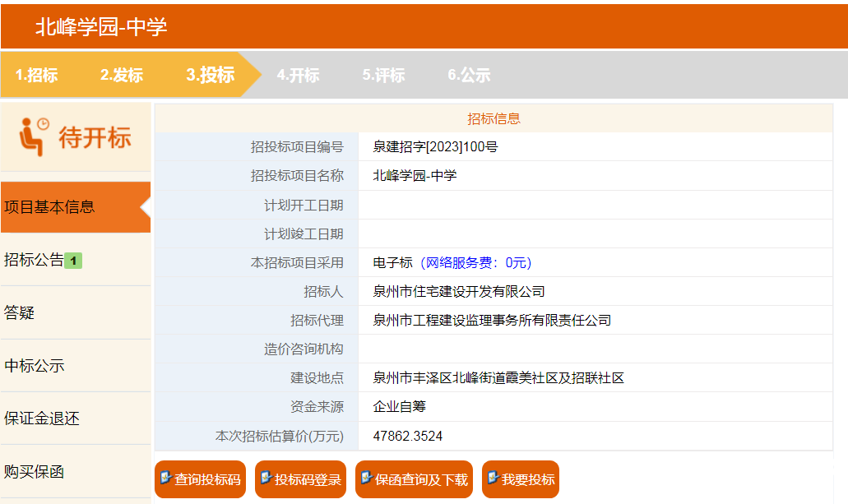Screen dimensions: 848x504
Task: Click the page title 北峰学园-中学 in header
Action: (x=101, y=26)
